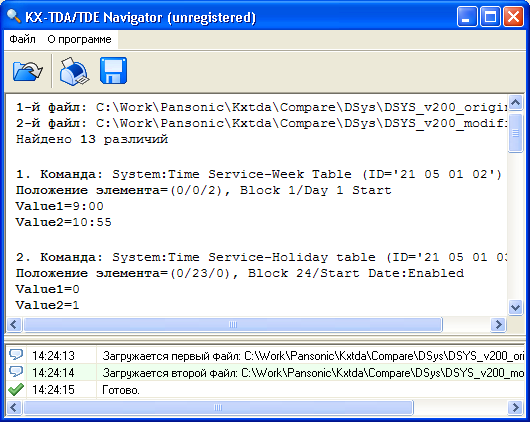Minimize the KX-TDA/TDE Navigator window
Screen dimensions: 530x422
click(467, 16)
